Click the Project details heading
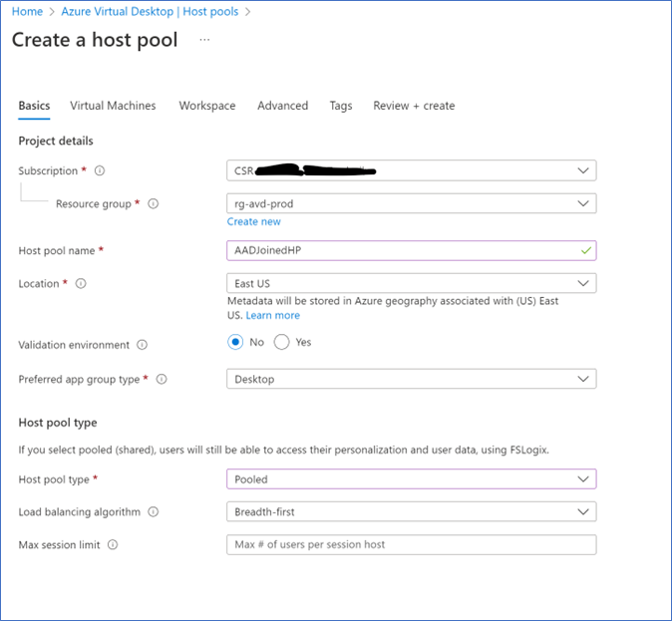Viewport: 672px width, 621px height. click(x=56, y=141)
